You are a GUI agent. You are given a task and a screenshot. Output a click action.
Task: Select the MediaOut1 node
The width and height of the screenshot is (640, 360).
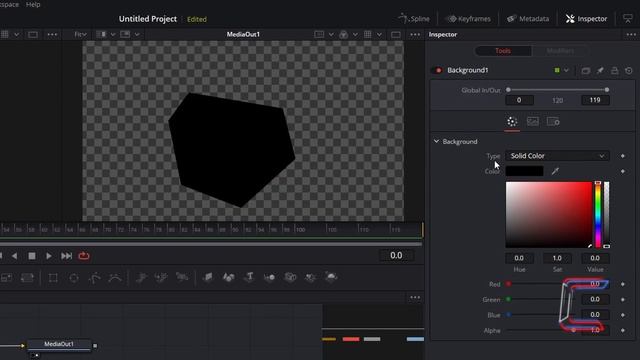pos(59,344)
